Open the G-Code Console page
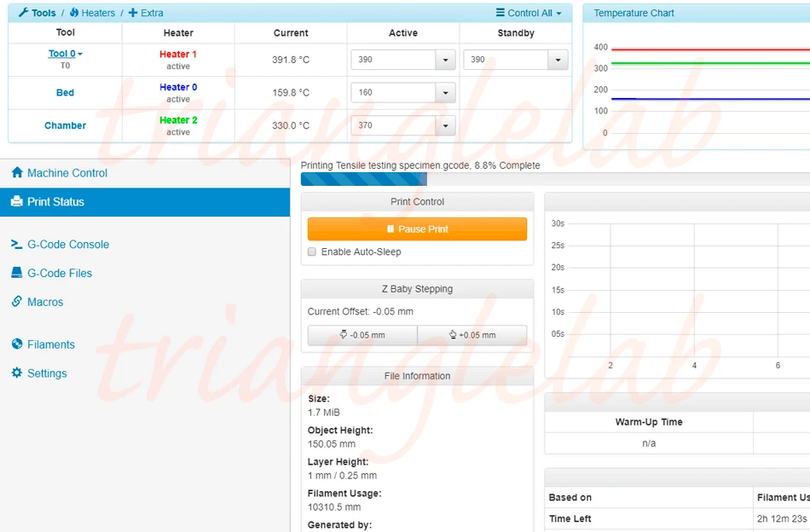 pos(68,245)
